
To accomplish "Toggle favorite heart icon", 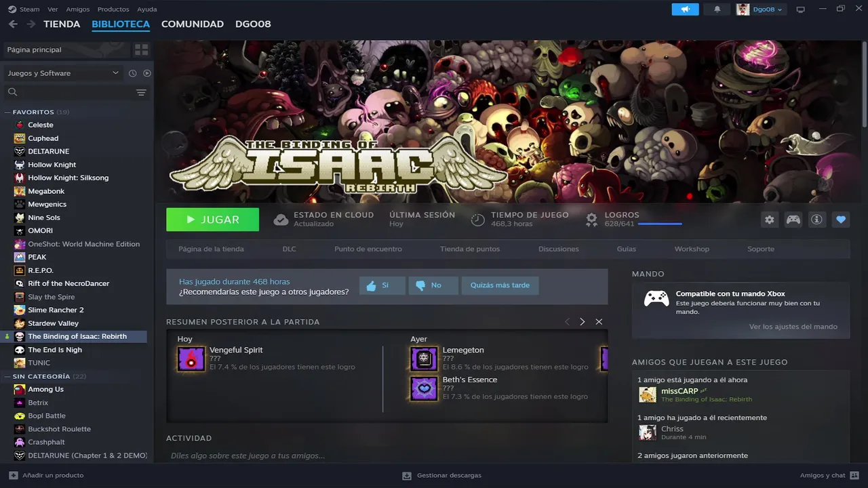I will click(x=841, y=220).
